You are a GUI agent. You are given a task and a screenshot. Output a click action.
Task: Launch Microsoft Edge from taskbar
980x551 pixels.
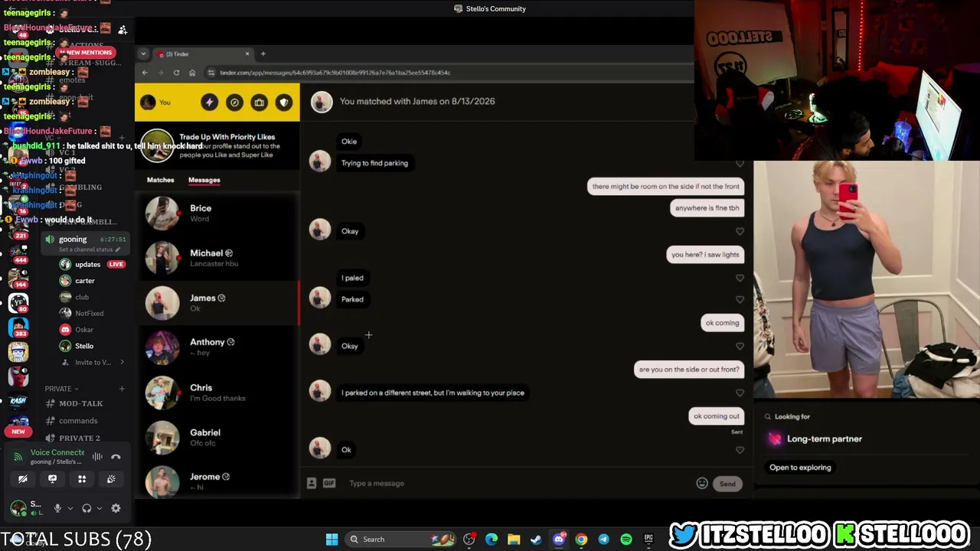[x=492, y=540]
